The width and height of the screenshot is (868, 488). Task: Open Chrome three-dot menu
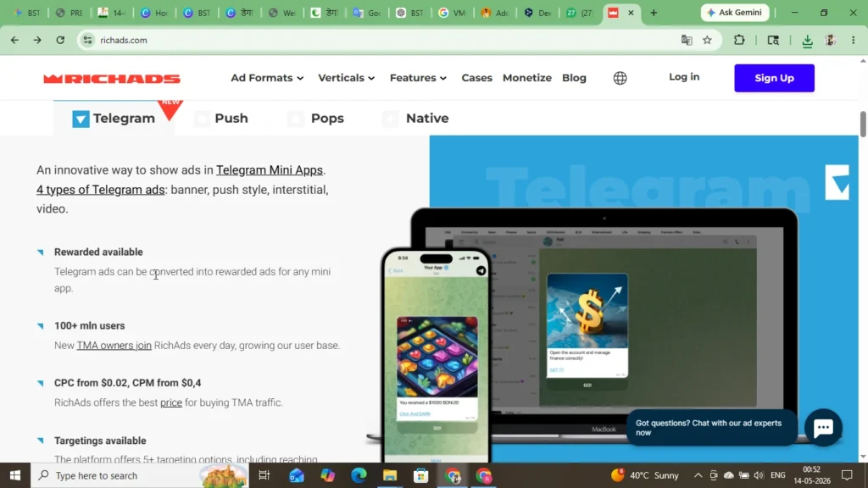pos(853,40)
